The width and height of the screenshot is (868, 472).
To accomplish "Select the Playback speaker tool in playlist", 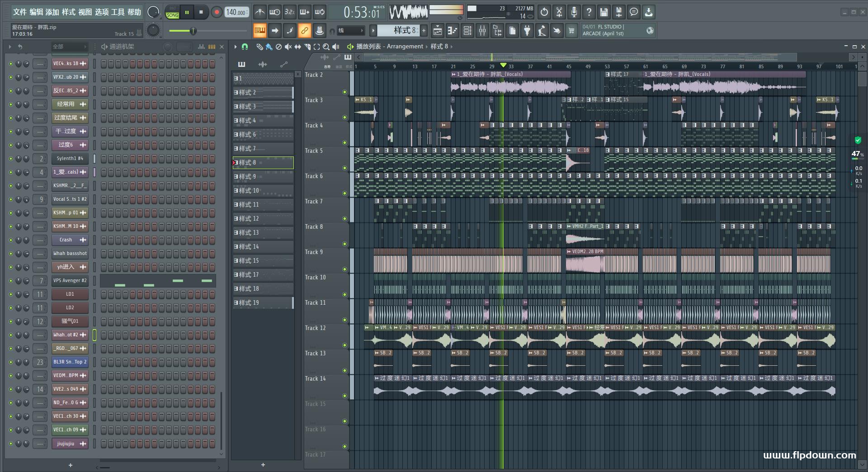I will point(335,47).
